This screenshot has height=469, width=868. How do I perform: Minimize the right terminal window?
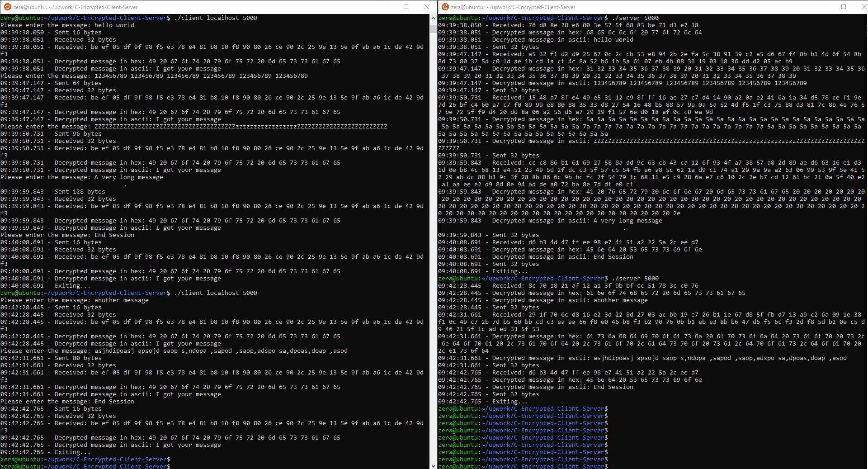tap(823, 7)
